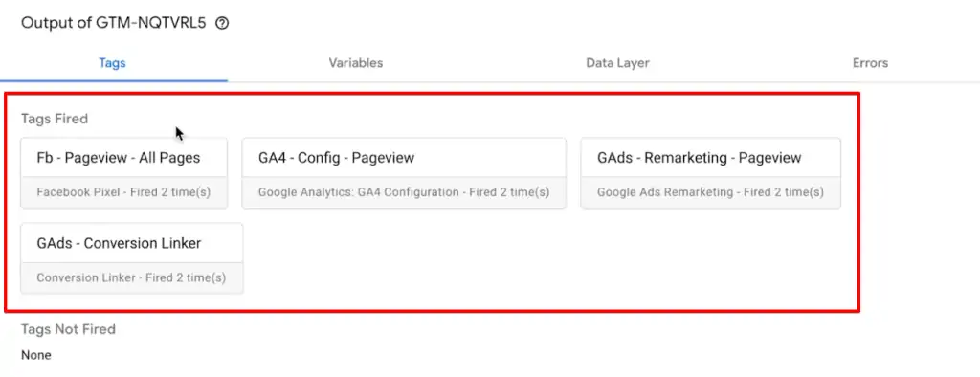Select the Tags tab
The height and width of the screenshot is (377, 980).
[x=113, y=63]
